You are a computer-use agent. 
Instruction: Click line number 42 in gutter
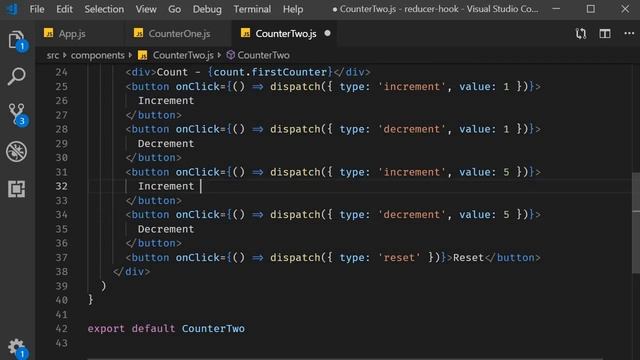coord(61,329)
